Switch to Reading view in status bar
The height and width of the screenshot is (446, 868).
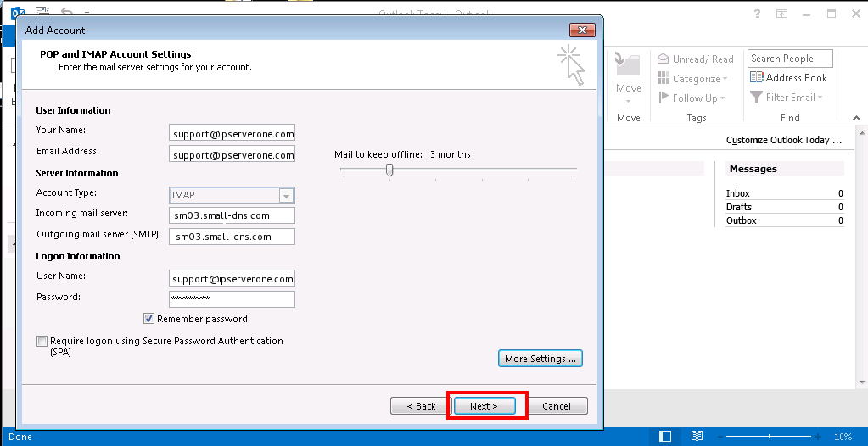697,437
